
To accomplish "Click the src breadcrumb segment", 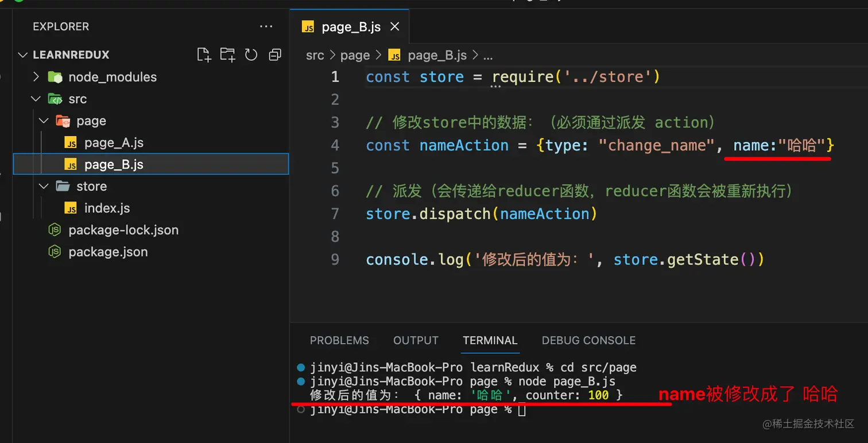I will coord(315,55).
